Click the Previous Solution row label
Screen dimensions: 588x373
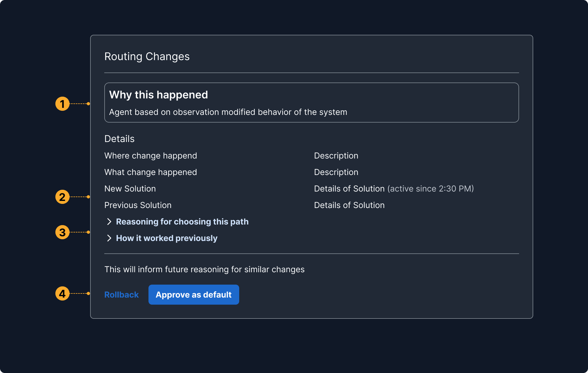pos(138,205)
